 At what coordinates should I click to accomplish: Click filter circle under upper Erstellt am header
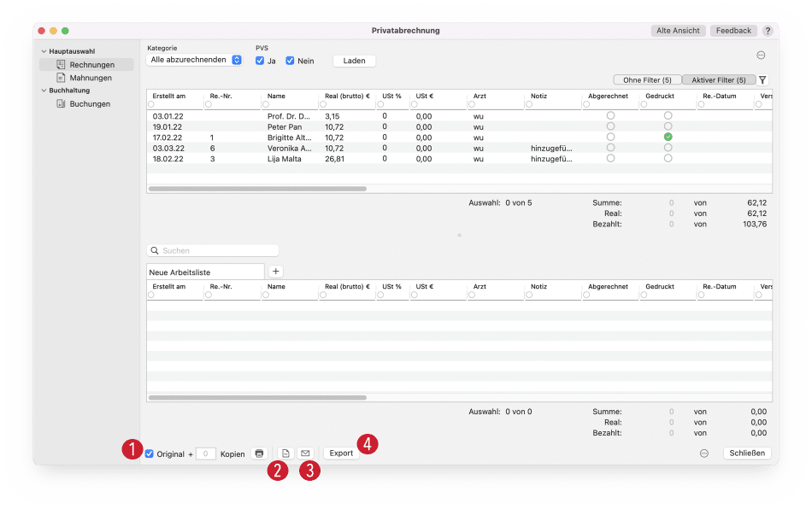(x=150, y=104)
